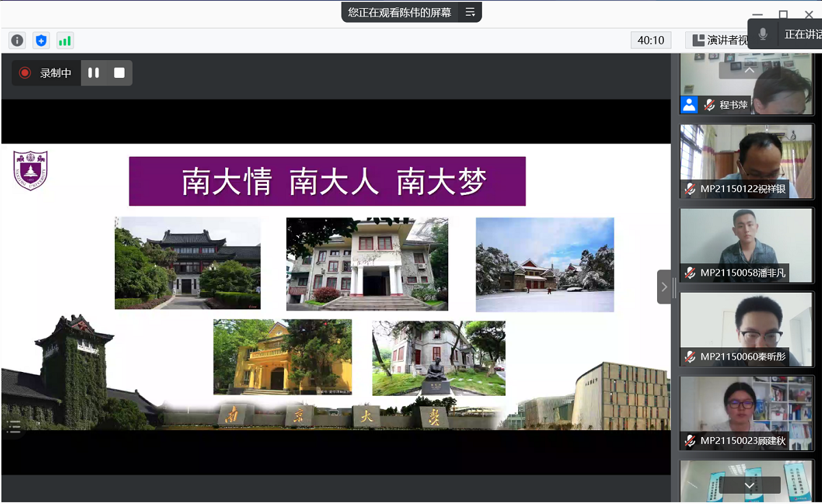
Task: Select 秦昕彤's video thumbnail
Action: [747, 328]
